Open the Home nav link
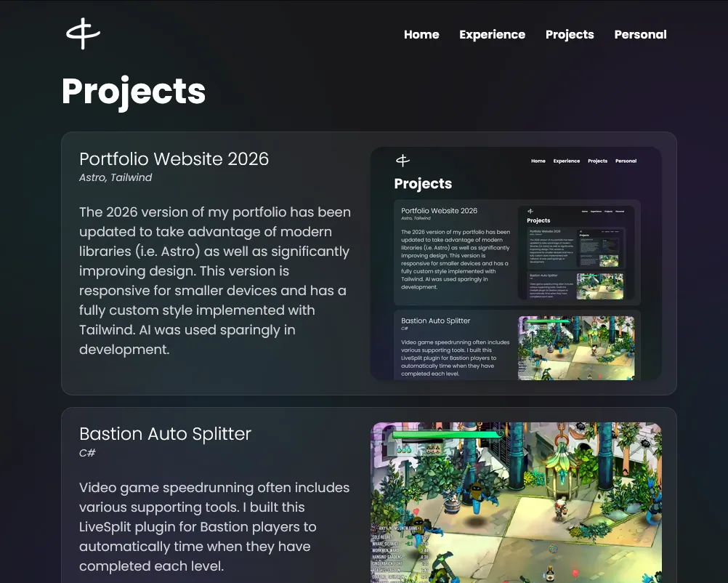The height and width of the screenshot is (583, 728). tap(421, 34)
